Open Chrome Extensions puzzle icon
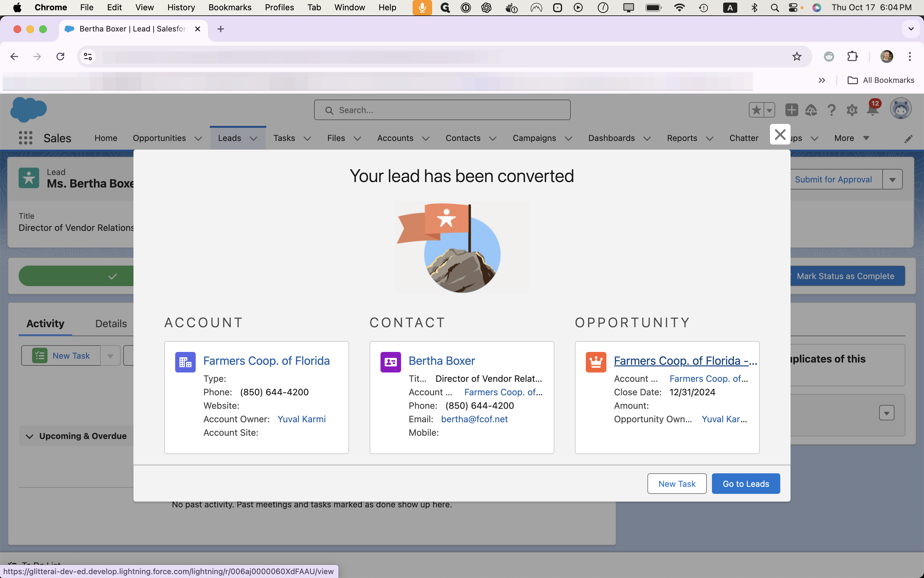Image resolution: width=924 pixels, height=578 pixels. [852, 57]
